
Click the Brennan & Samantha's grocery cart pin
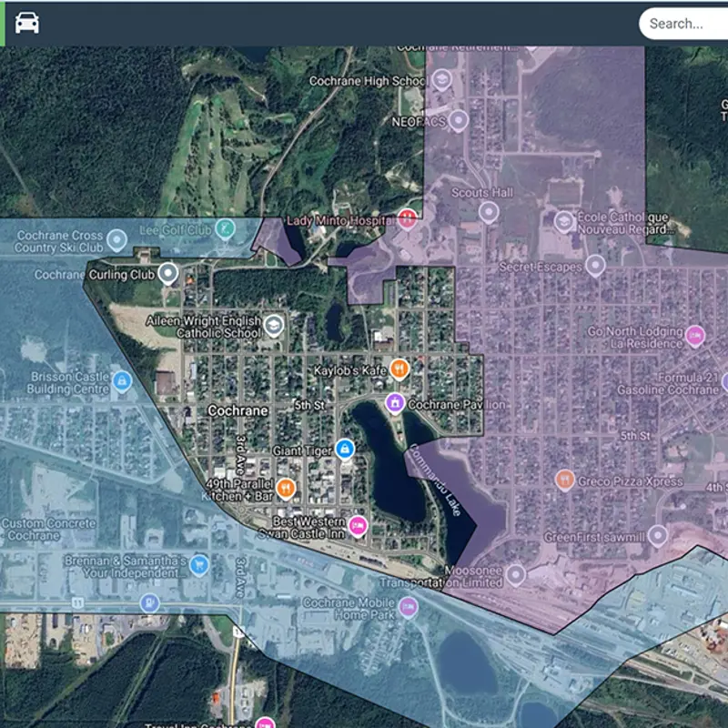click(198, 566)
